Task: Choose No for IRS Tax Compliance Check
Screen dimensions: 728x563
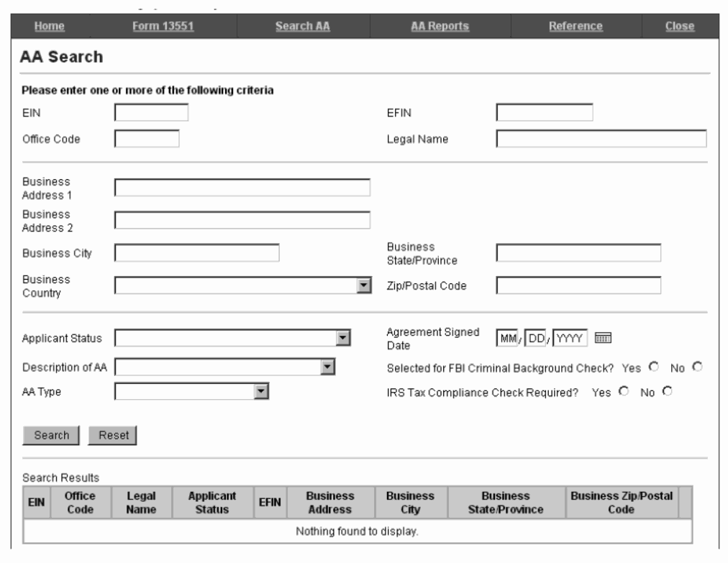Action: point(666,392)
